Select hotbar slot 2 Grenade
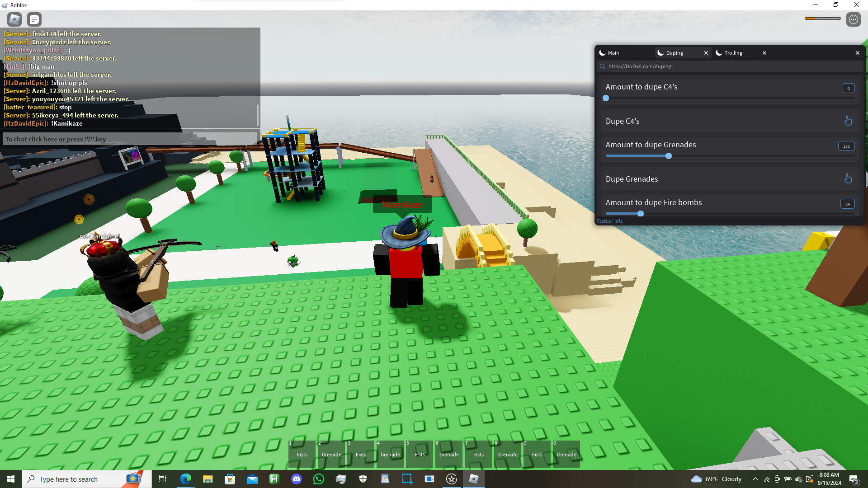This screenshot has width=868, height=488. click(331, 454)
